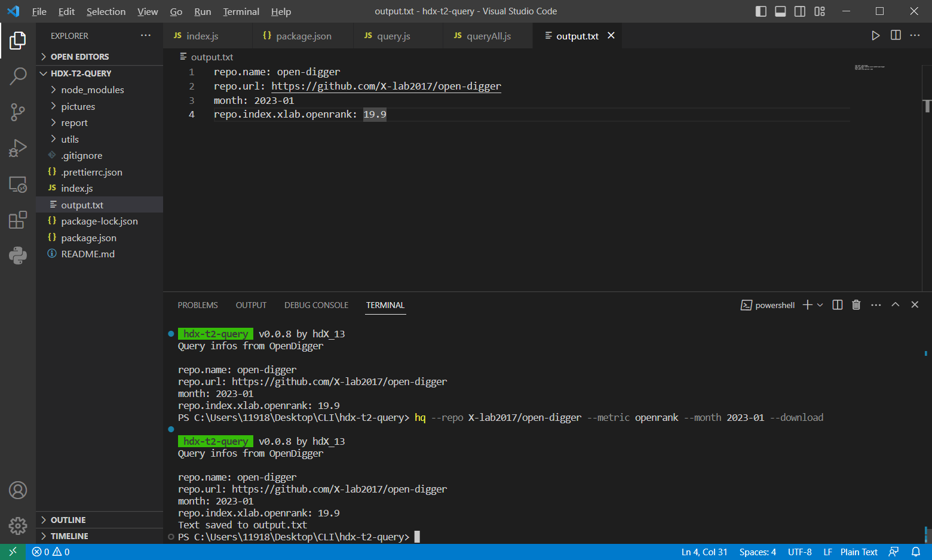Open Remote Explorer icon in activity bar
Screen dimensions: 932x560
pos(18,184)
